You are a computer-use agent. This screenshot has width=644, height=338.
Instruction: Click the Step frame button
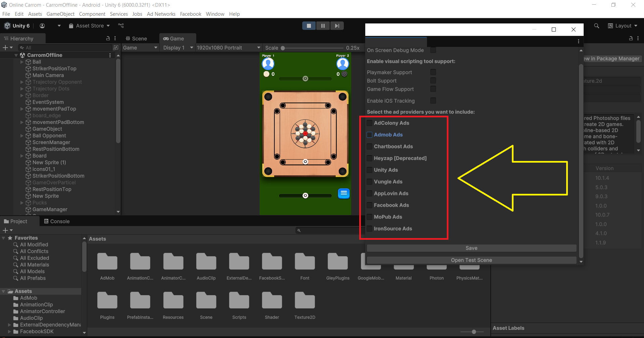(x=337, y=26)
